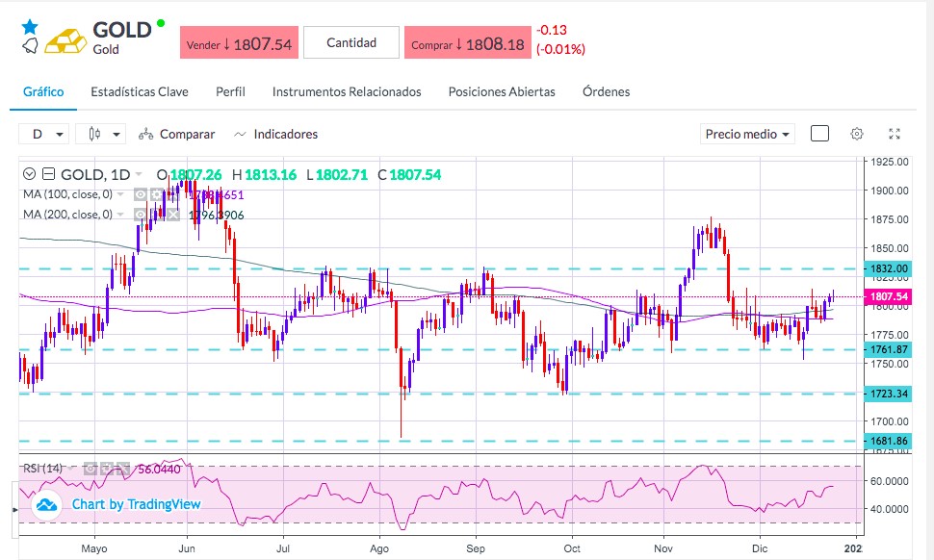This screenshot has width=934, height=560.
Task: Open chart settings gear icon
Action: click(x=857, y=134)
